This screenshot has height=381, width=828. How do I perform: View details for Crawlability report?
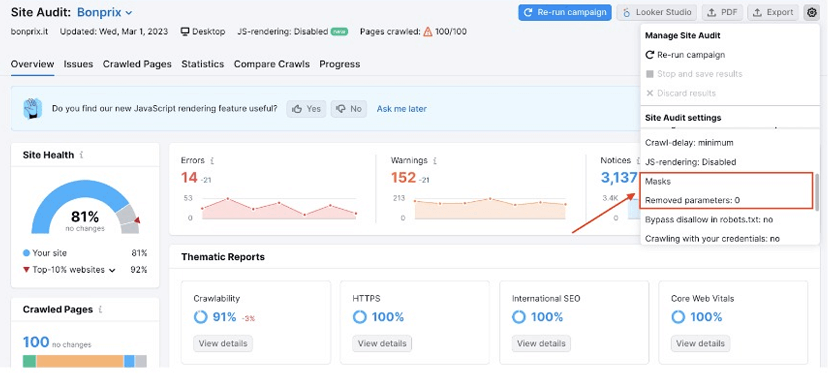coord(223,344)
